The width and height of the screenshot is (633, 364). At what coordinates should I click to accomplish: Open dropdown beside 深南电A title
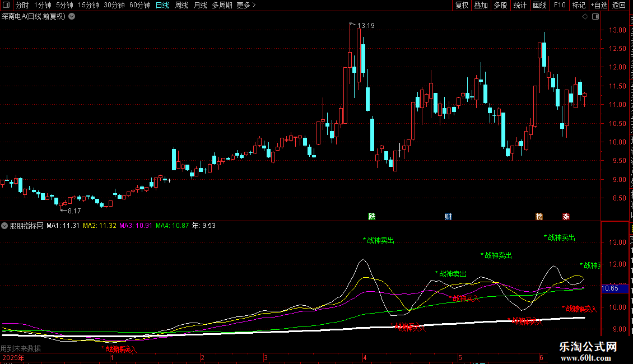(x=72, y=17)
